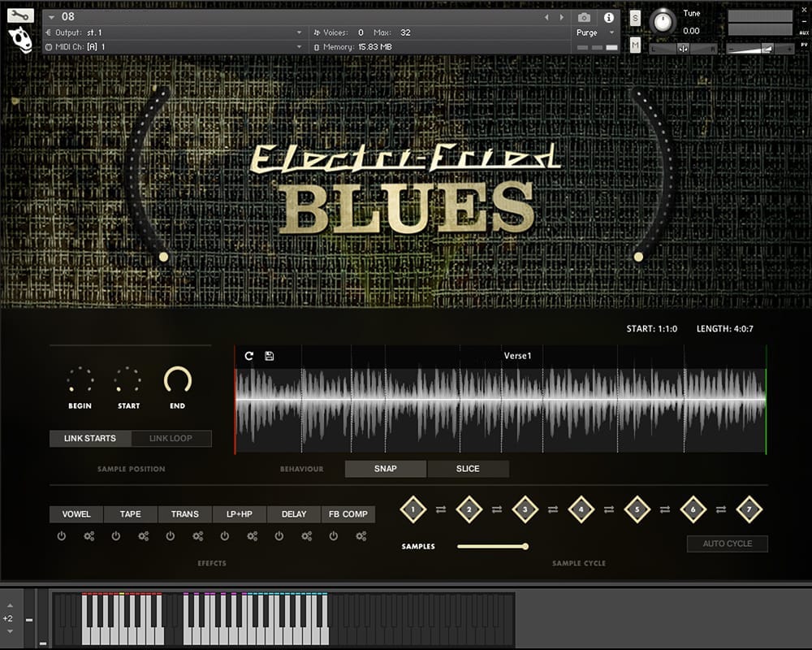Select the SLICE behaviour tab

pos(468,469)
